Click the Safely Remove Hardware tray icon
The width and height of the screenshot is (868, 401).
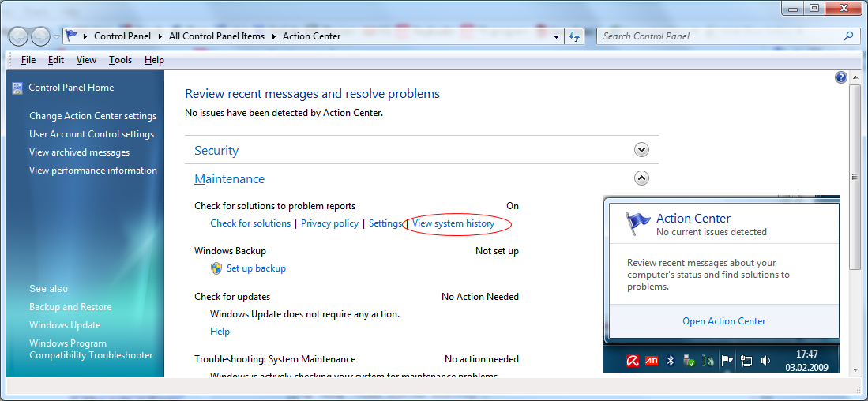tap(690, 362)
